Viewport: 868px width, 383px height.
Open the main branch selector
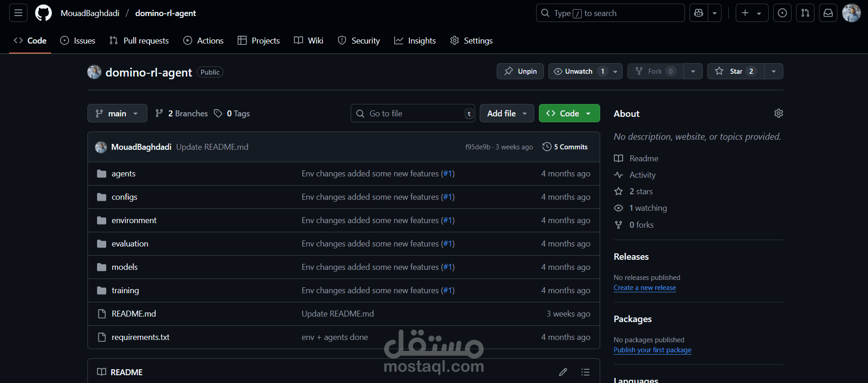coord(117,113)
